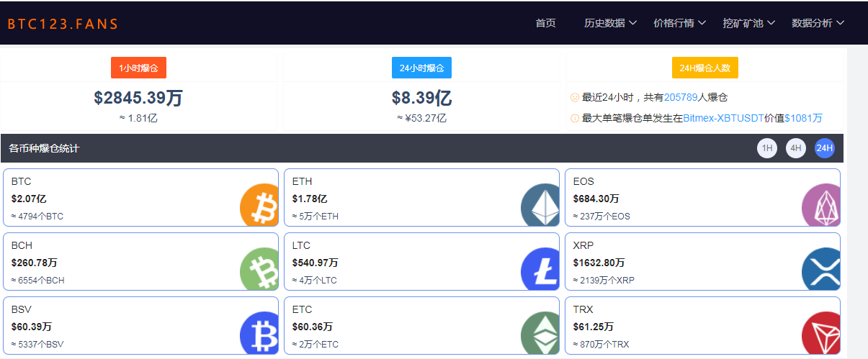Select the BTC liquidation card
Image resolution: width=868 pixels, height=359 pixels.
pyautogui.click(x=140, y=197)
